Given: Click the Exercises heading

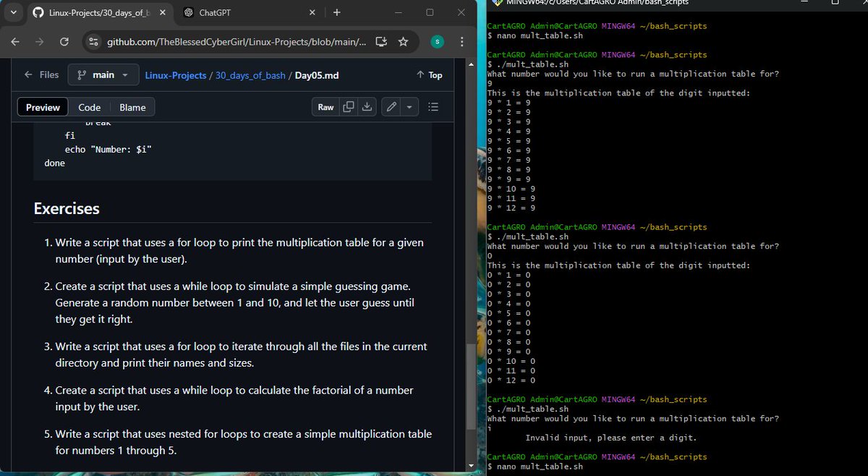Looking at the screenshot, I should pos(67,208).
